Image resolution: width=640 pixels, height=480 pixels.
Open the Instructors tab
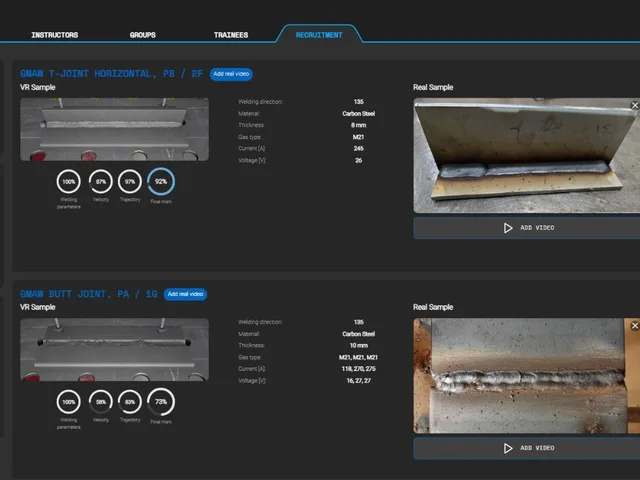[x=55, y=35]
